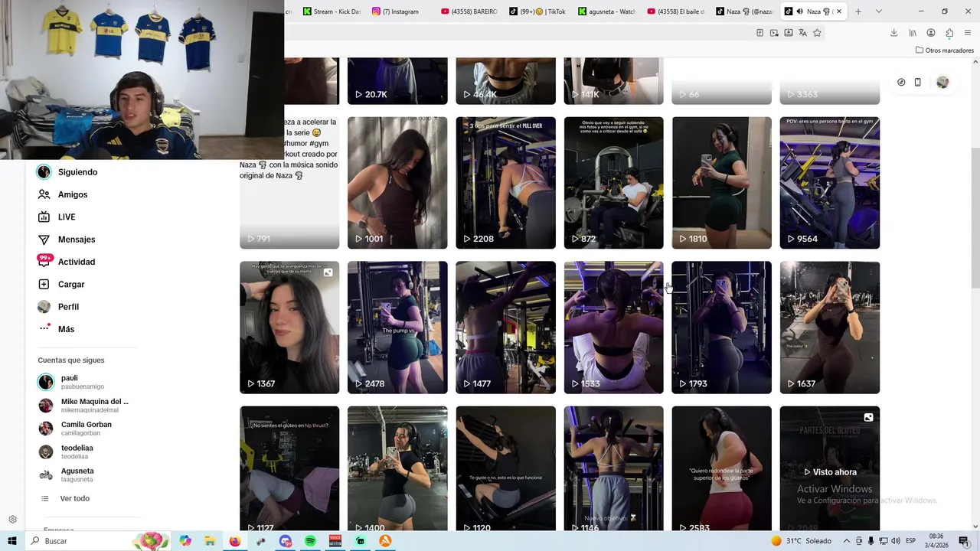Open Mike Maquina del Mal's account
Screen dimensions: 980x551
pyautogui.click(x=84, y=406)
